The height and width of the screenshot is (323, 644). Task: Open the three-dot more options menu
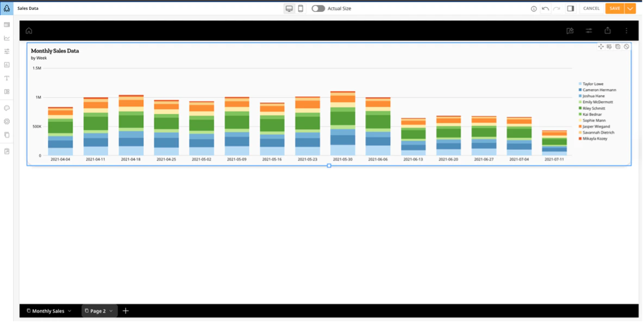pos(627,30)
